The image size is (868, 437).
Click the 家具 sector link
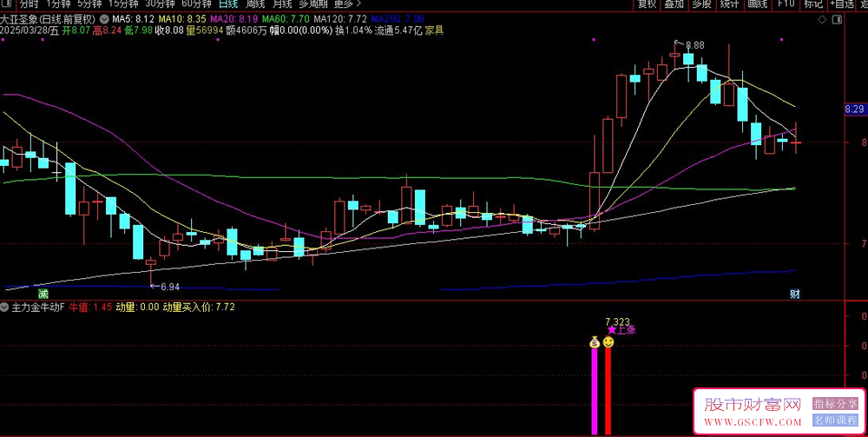click(x=434, y=30)
